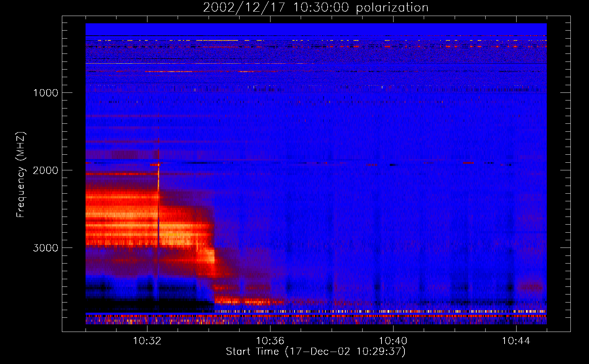Click the "10:40" time tick label
Viewport: 589px width, 364px height.
tap(393, 341)
